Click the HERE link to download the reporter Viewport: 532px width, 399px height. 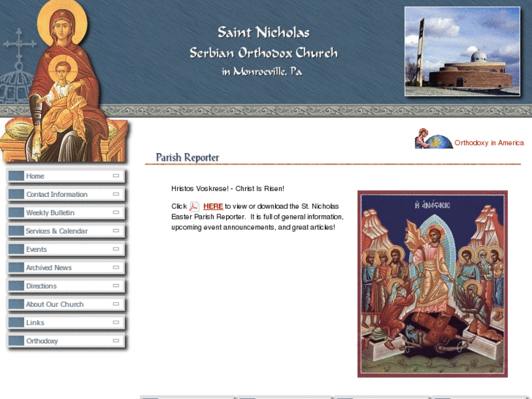click(x=213, y=206)
